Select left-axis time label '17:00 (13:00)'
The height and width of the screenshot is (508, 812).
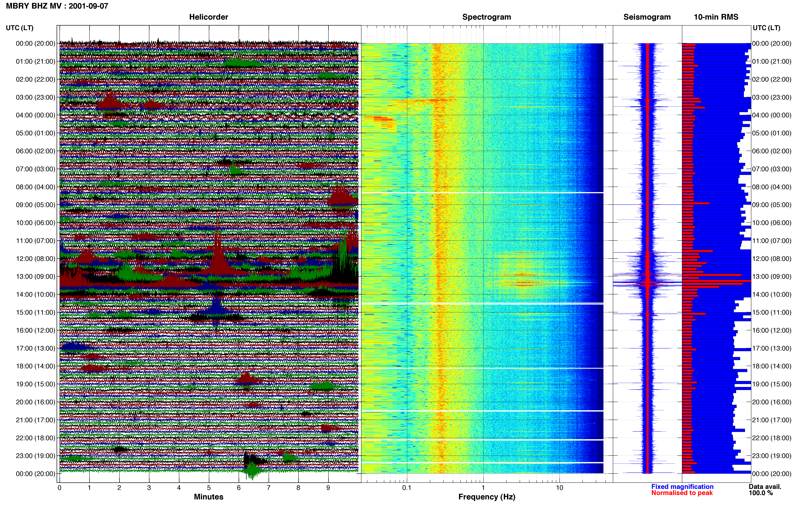(36, 348)
